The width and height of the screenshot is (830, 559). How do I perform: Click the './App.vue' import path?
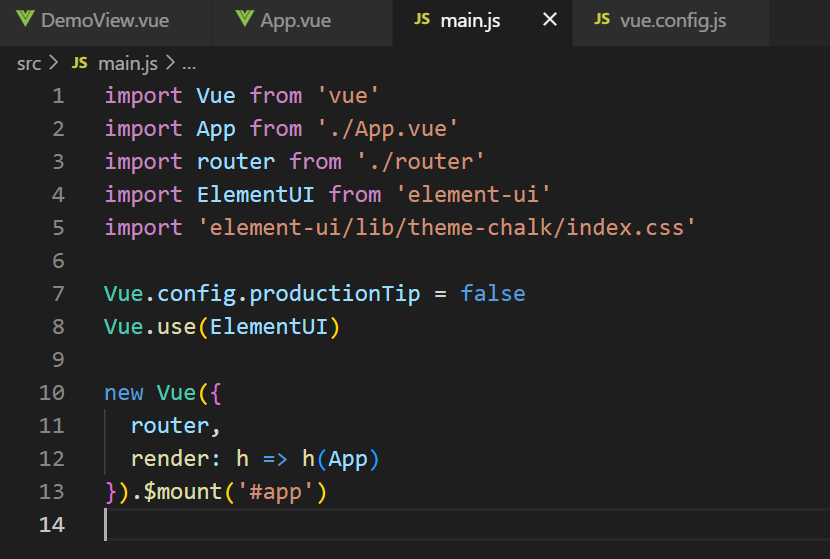coord(387,129)
